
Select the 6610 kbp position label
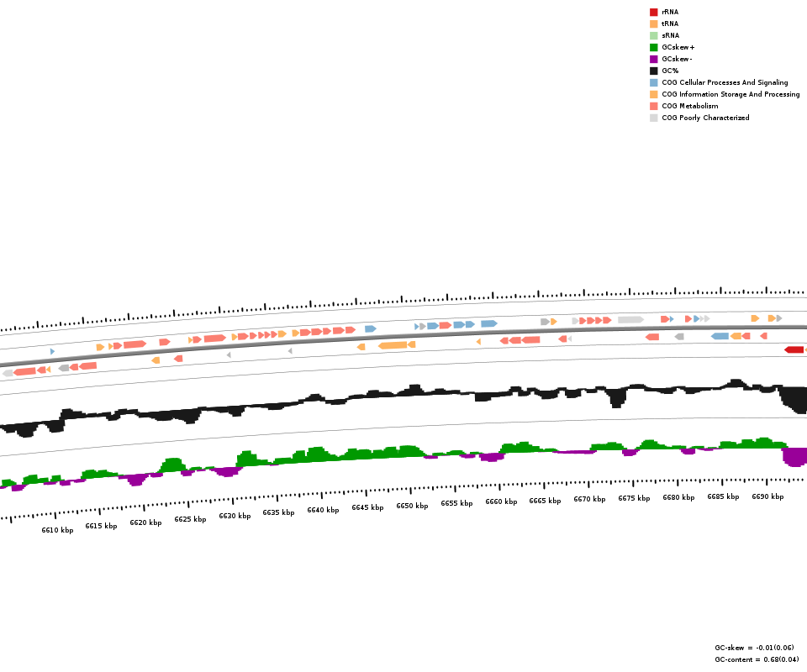(x=57, y=530)
